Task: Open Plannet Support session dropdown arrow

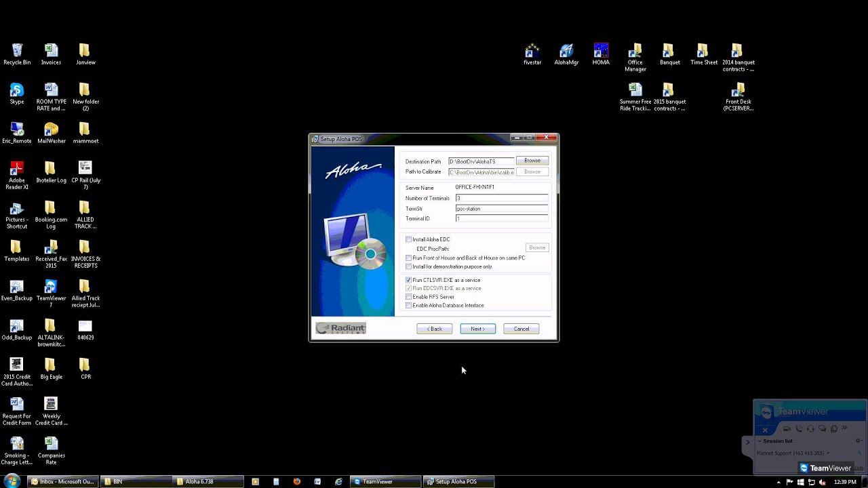Action: (828, 453)
